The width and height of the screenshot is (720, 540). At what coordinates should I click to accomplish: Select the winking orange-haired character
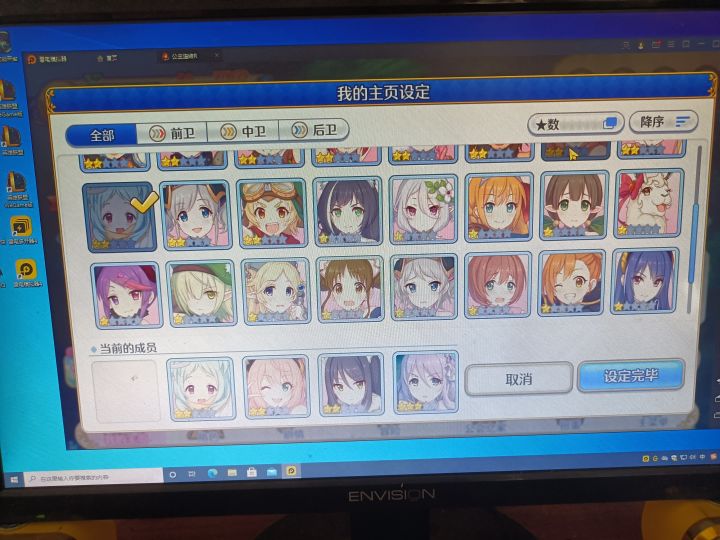571,283
